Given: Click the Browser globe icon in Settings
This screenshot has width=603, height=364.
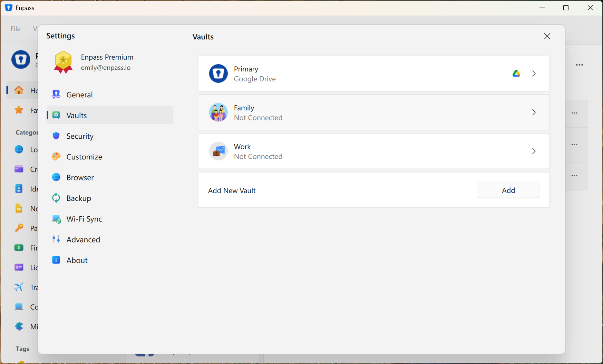Looking at the screenshot, I should click(56, 177).
